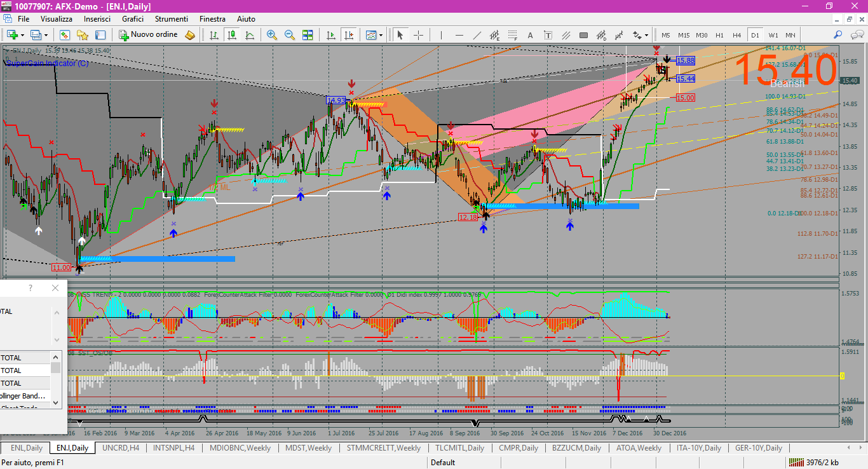This screenshot has width=868, height=469.
Task: Select the arrow cursor tool
Action: (x=400, y=35)
